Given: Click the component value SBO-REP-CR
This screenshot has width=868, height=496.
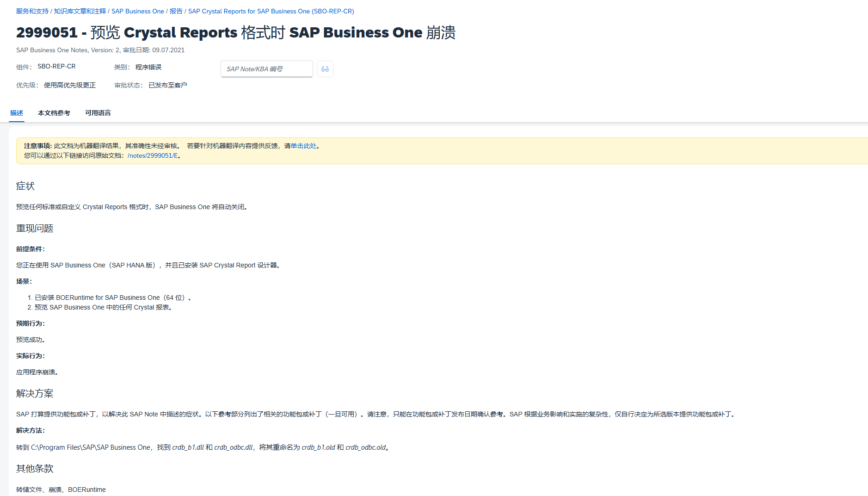Looking at the screenshot, I should 56,66.
